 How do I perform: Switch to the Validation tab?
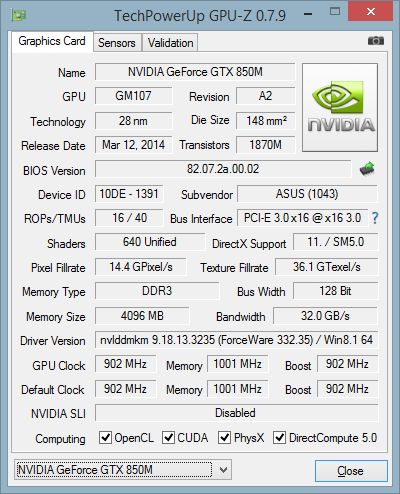coord(170,43)
